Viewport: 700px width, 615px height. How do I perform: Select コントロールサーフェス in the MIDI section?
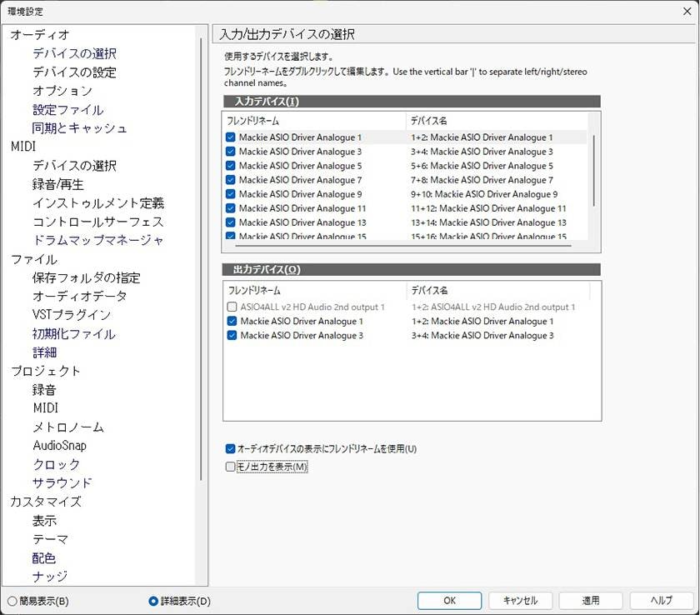[97, 222]
